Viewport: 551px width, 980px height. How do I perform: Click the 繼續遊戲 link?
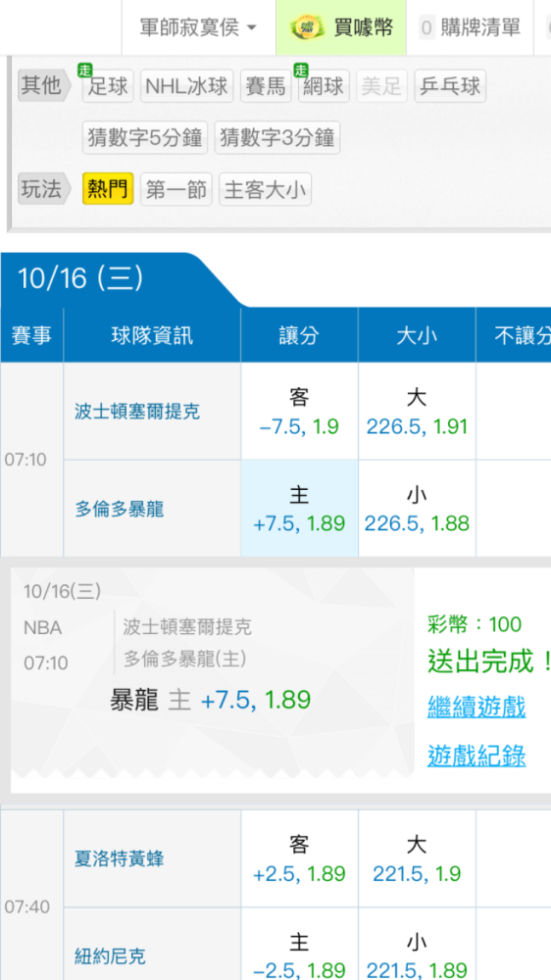[476, 707]
